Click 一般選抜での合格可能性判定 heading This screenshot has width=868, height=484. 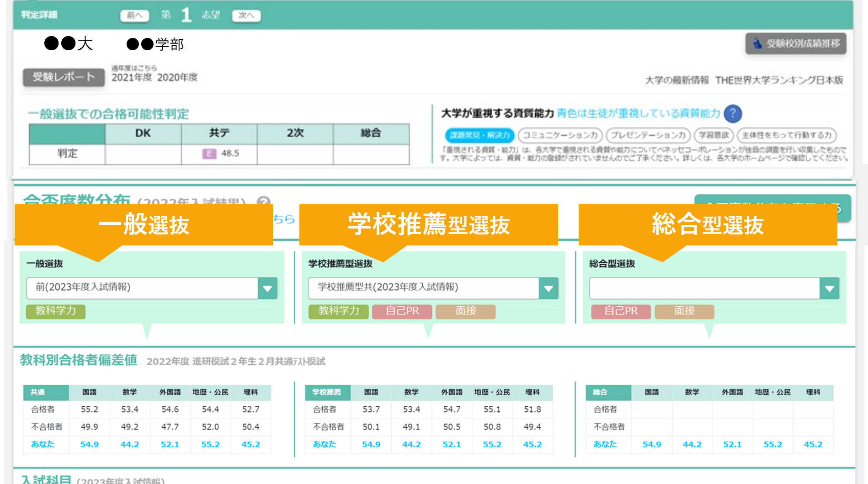[108, 114]
